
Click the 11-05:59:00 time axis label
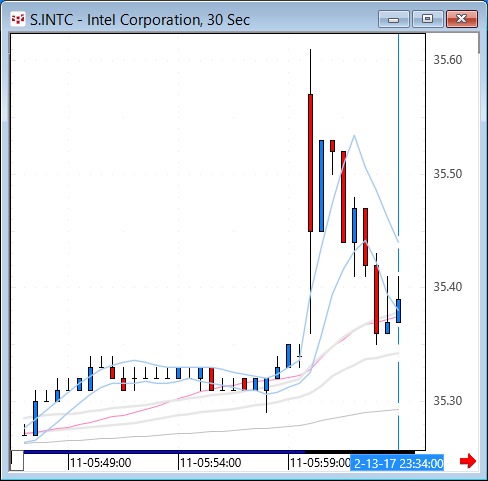click(x=320, y=463)
